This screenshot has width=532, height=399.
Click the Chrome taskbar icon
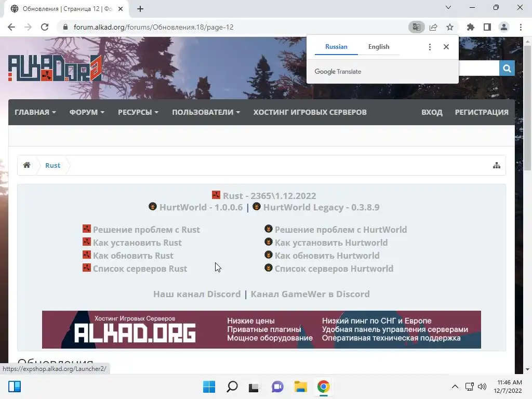click(323, 387)
